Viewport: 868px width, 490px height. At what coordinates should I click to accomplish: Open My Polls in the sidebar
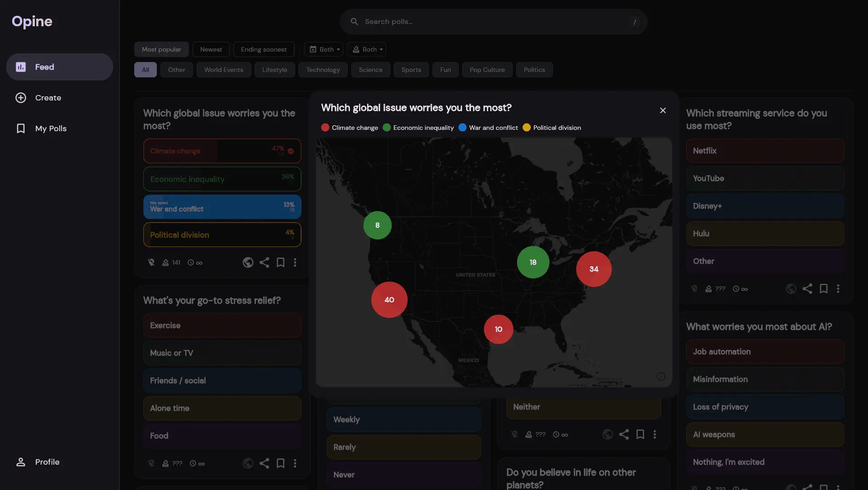click(x=60, y=128)
